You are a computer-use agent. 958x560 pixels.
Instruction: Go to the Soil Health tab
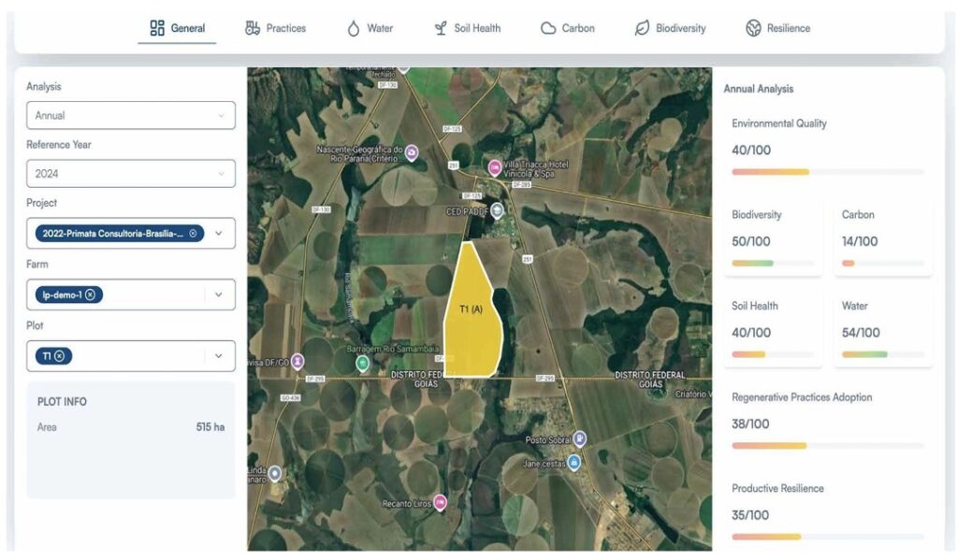(x=468, y=28)
